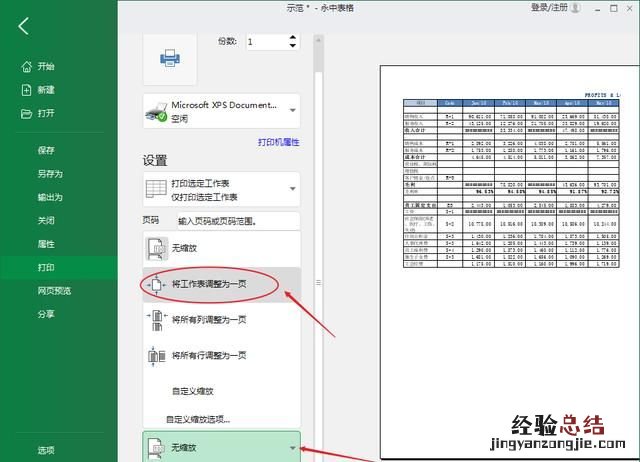Choose 打开 in the sidebar

tap(46, 113)
